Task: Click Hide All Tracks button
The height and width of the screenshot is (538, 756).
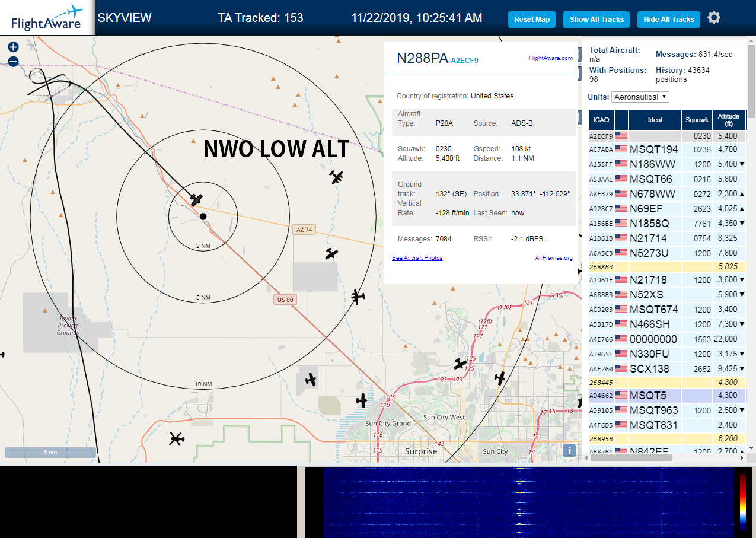Action: (x=669, y=19)
